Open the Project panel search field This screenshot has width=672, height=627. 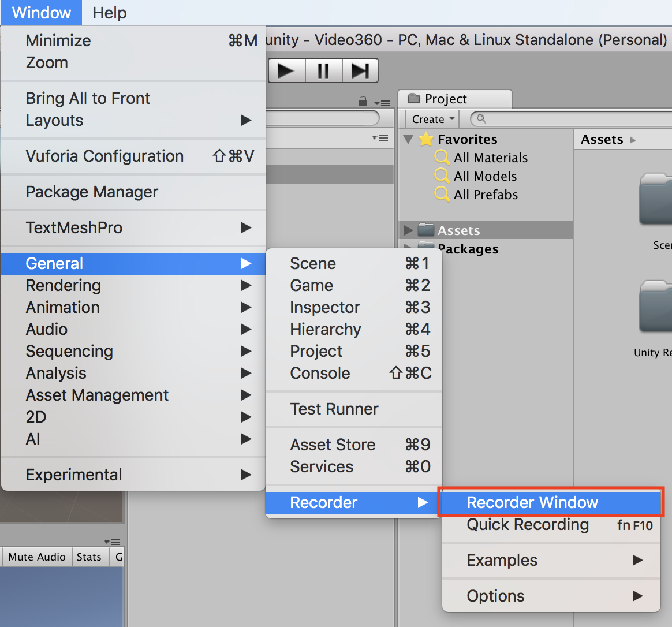tap(572, 119)
